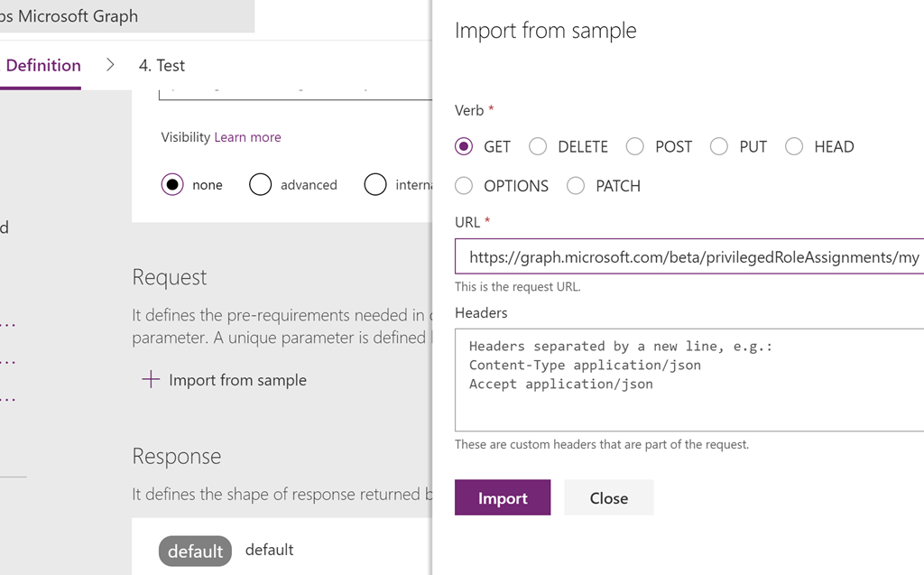This screenshot has width=924, height=575.
Task: Click the URL input field
Action: click(688, 256)
